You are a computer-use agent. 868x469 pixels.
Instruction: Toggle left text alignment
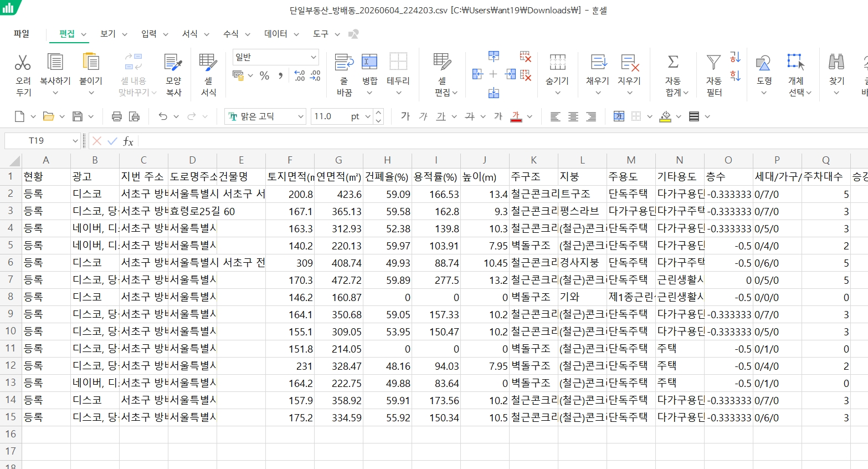(x=555, y=116)
